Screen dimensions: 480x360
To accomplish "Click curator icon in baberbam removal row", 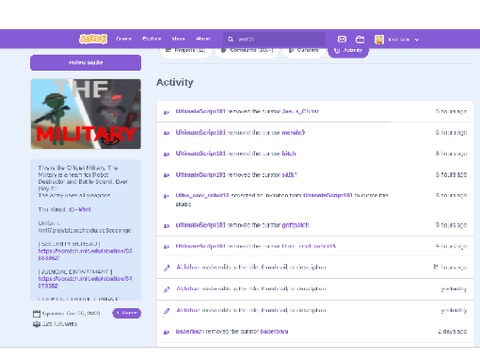I will tap(166, 332).
